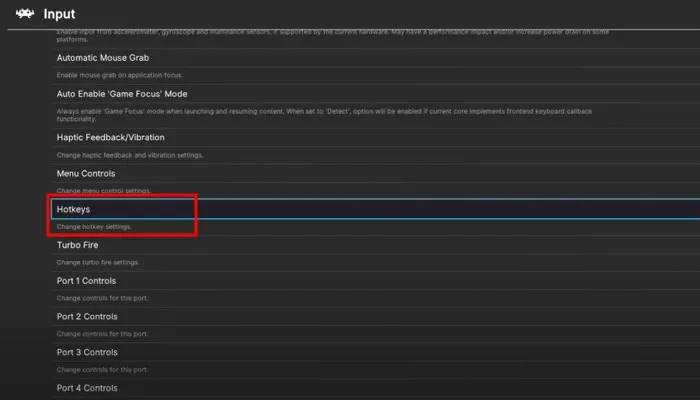Click Port 2 'Change controls for this port.' text
The image size is (700, 400).
[x=102, y=334]
